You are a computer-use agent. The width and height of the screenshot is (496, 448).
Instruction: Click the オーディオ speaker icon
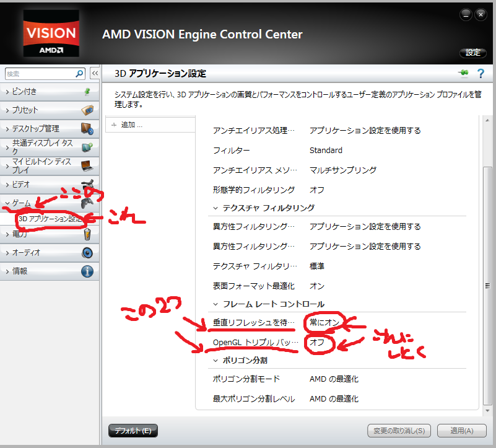[x=87, y=253]
